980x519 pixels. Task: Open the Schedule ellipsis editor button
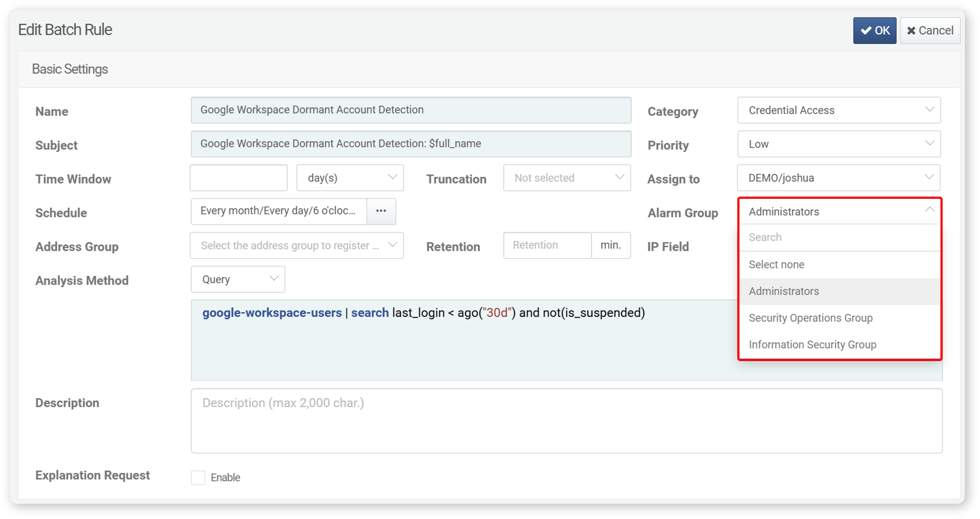[x=381, y=211]
